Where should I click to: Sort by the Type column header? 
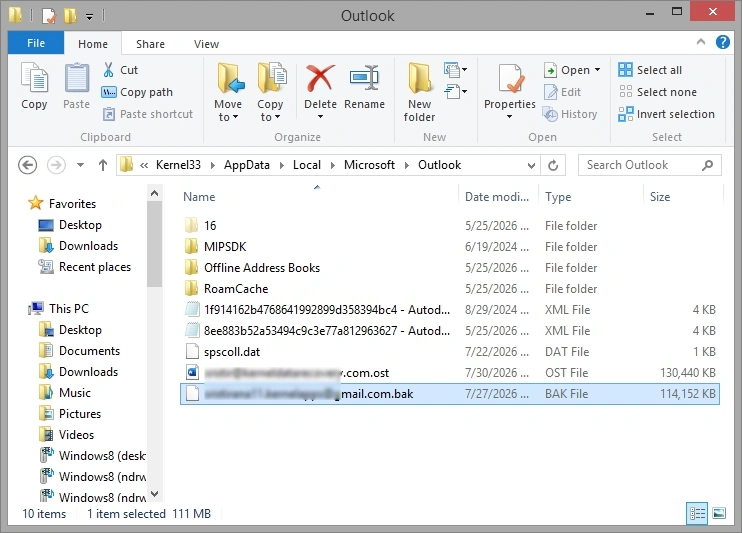point(558,196)
